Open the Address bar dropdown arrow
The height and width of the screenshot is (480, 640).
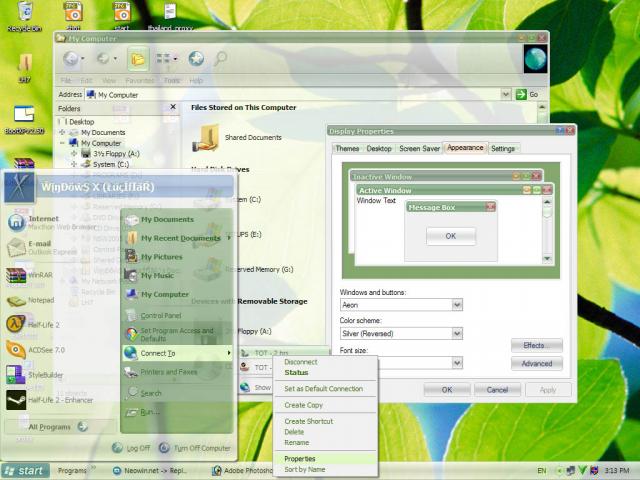coord(506,95)
